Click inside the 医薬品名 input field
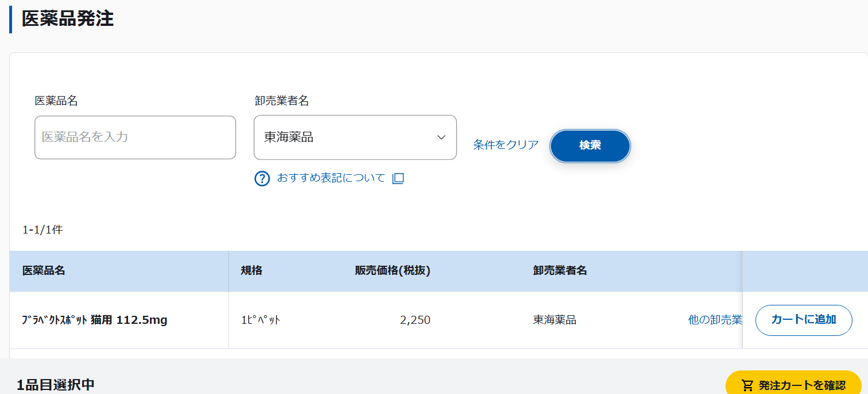Viewport: 868px width, 394px height. [134, 137]
